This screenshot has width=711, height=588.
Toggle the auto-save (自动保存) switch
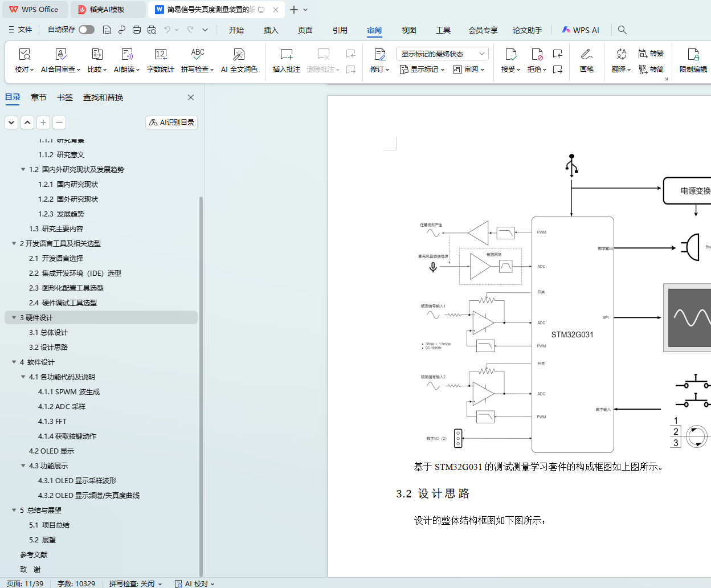87,30
